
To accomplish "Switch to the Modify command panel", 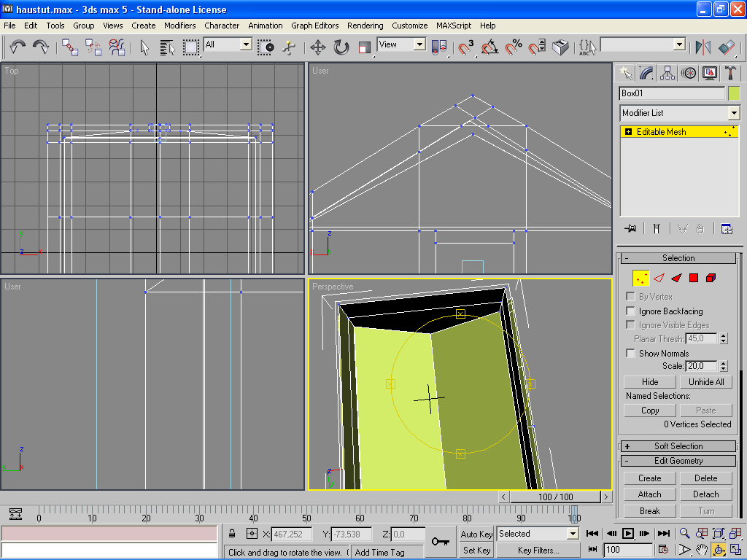I will (646, 73).
